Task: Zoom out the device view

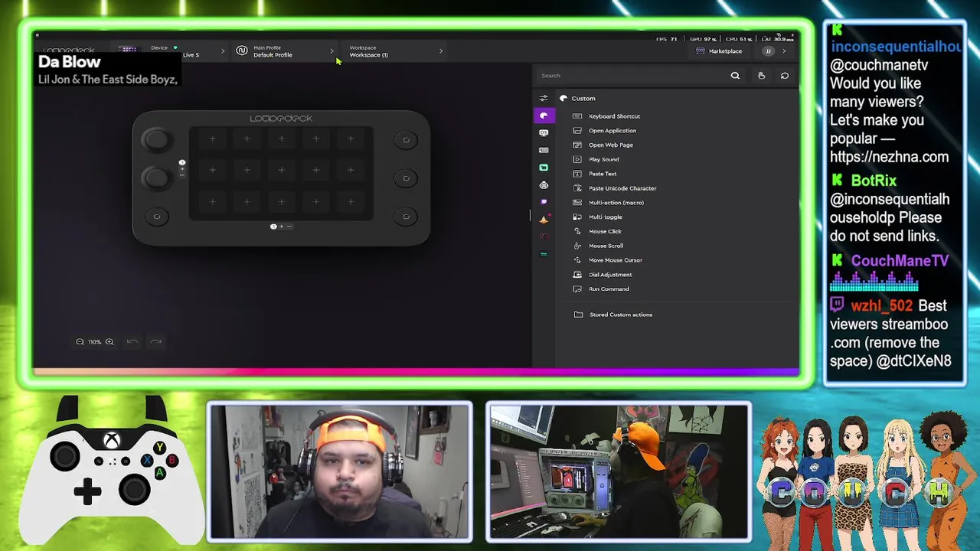Action: click(80, 342)
